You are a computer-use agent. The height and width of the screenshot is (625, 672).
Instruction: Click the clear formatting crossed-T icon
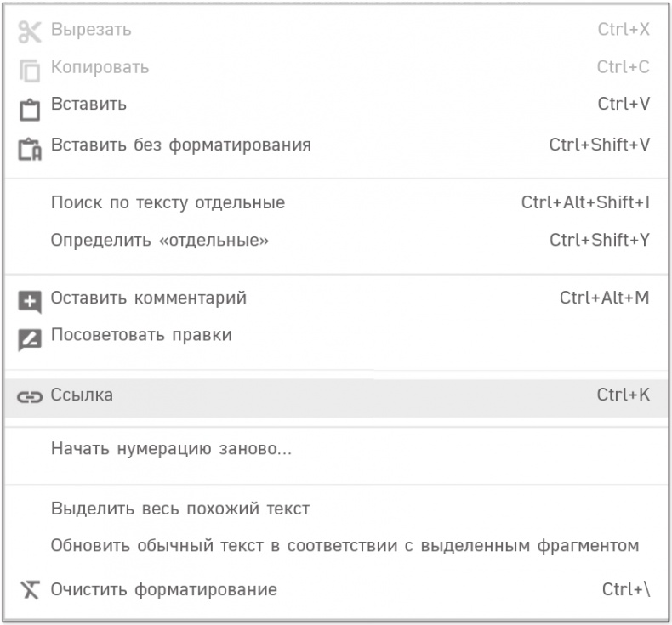click(x=30, y=589)
